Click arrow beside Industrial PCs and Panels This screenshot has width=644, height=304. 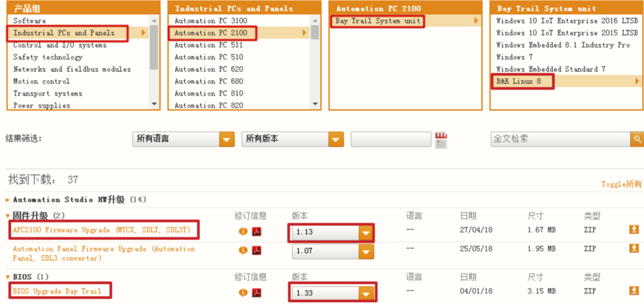click(143, 33)
